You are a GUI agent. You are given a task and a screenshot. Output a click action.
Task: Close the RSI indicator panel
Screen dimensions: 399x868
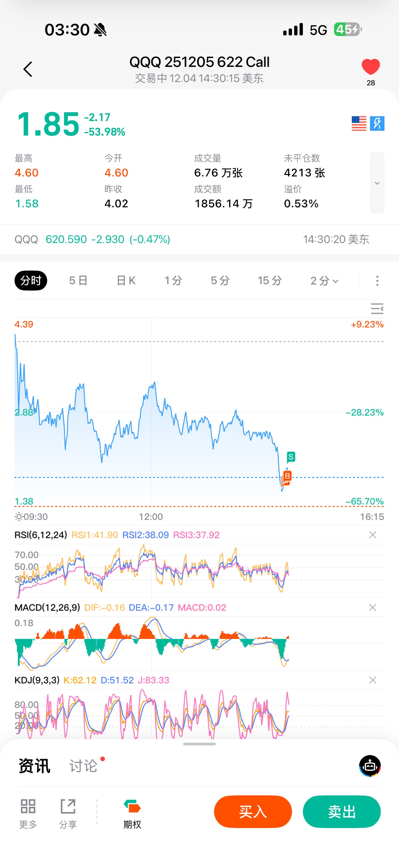[372, 535]
